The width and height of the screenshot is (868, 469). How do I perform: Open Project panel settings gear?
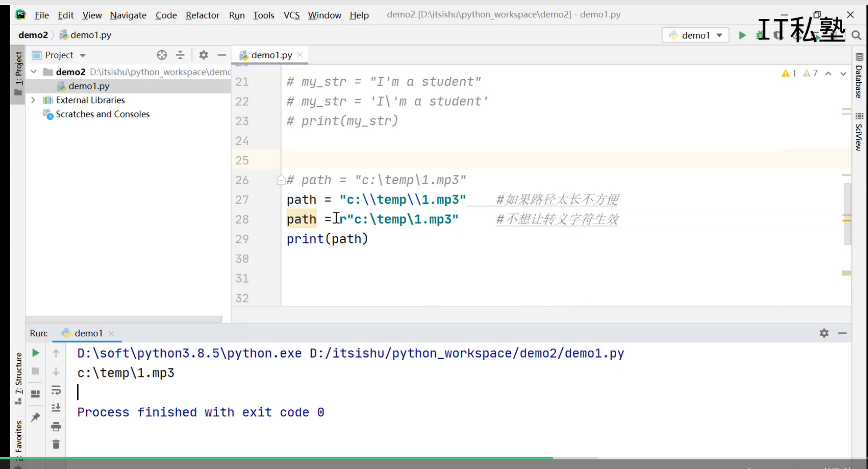point(203,55)
